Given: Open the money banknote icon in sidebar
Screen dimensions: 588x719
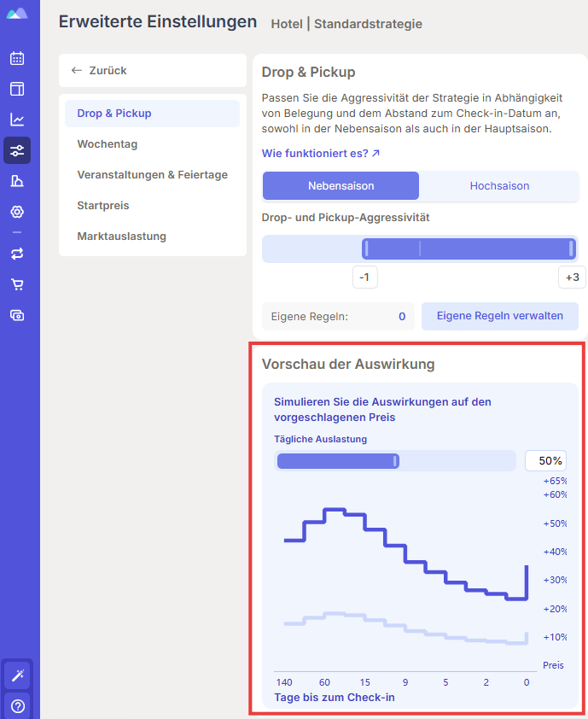Looking at the screenshot, I should pyautogui.click(x=17, y=315).
